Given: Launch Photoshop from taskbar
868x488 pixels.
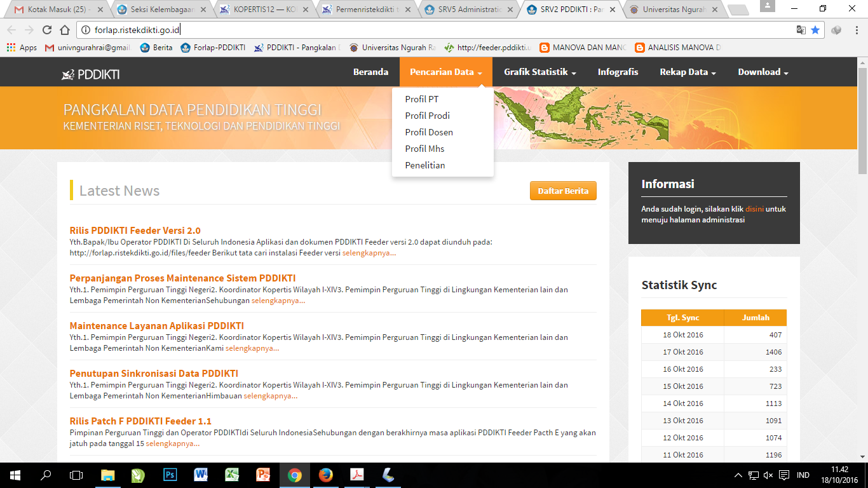Looking at the screenshot, I should [x=170, y=475].
